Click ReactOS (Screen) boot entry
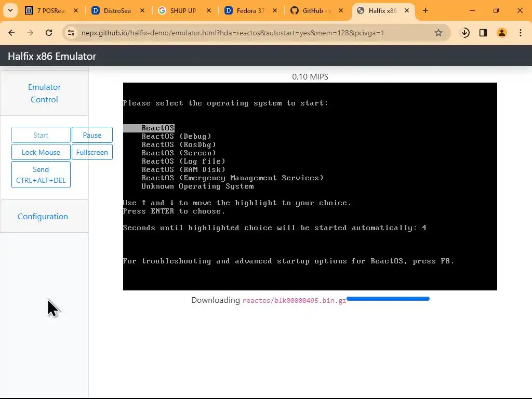The width and height of the screenshot is (532, 399). [179, 153]
